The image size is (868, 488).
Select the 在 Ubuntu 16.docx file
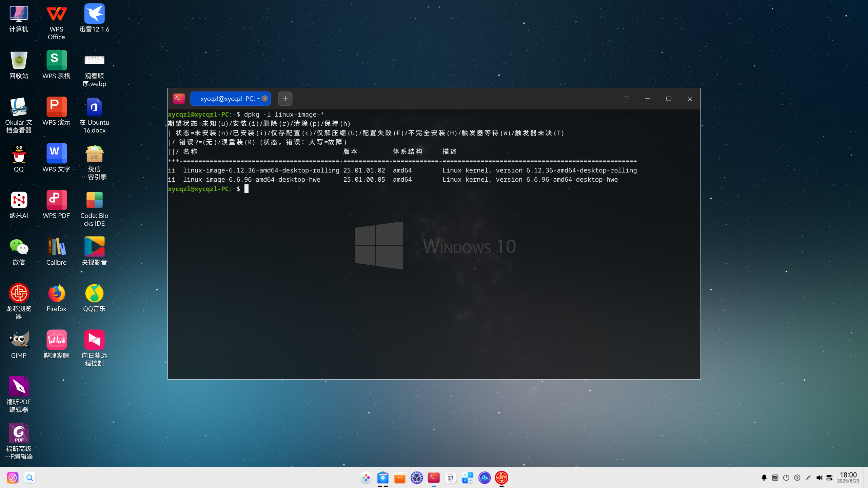[94, 115]
